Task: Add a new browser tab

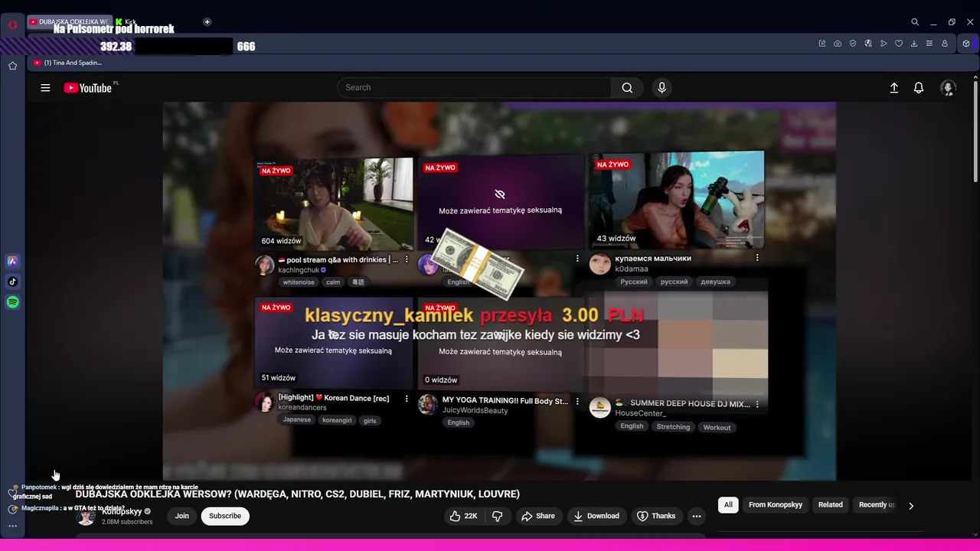Action: (x=207, y=22)
